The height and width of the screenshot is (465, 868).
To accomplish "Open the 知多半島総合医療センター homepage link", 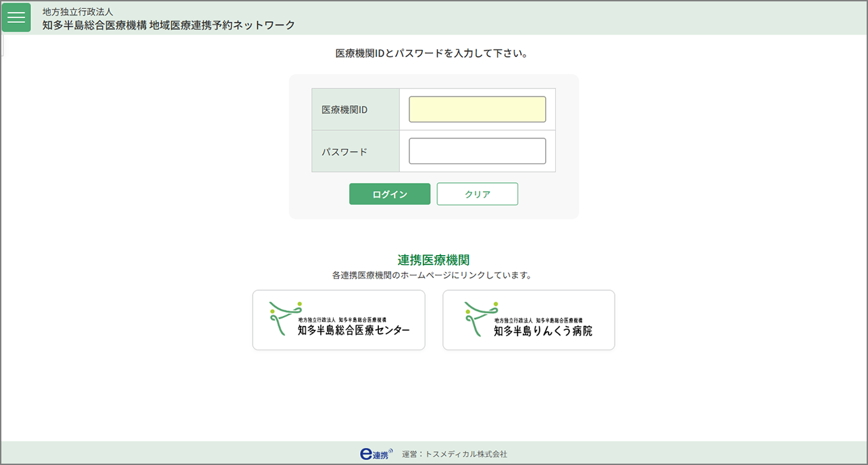I will tap(338, 320).
